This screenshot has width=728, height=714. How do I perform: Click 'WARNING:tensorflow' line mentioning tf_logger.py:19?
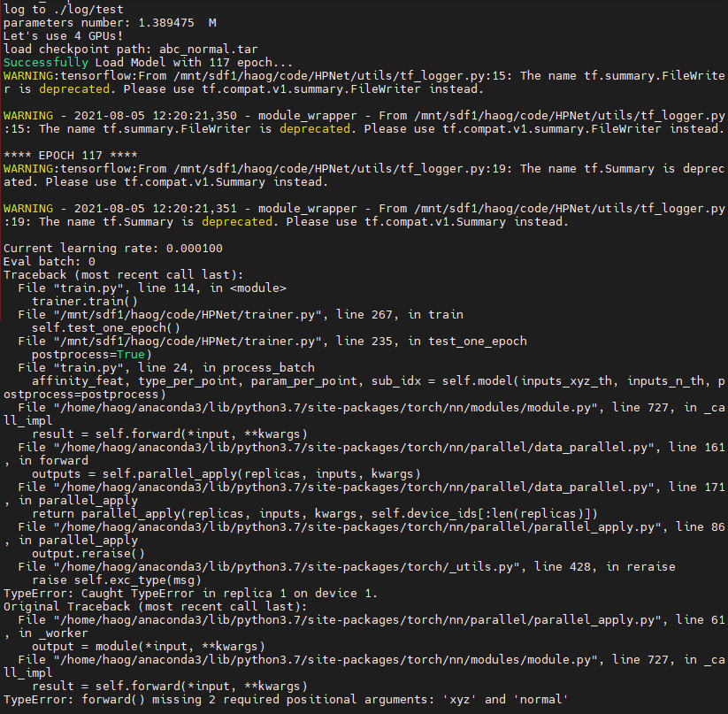(x=364, y=168)
